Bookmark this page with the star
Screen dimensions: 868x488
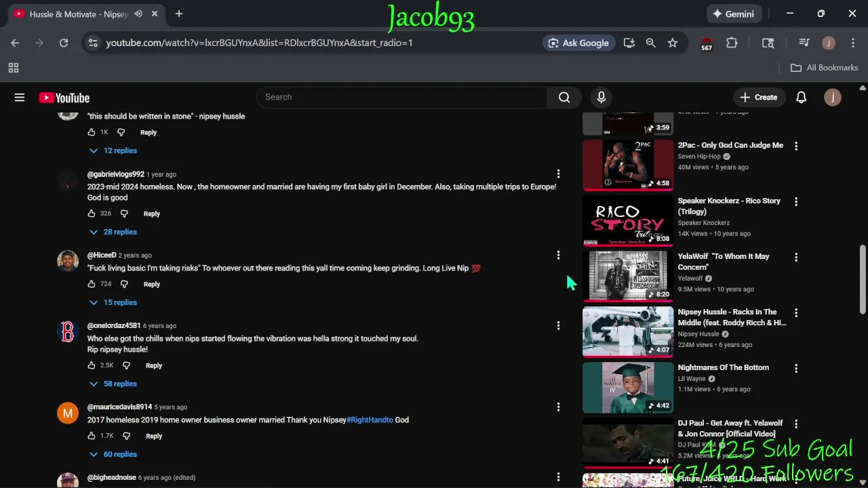[x=672, y=43]
